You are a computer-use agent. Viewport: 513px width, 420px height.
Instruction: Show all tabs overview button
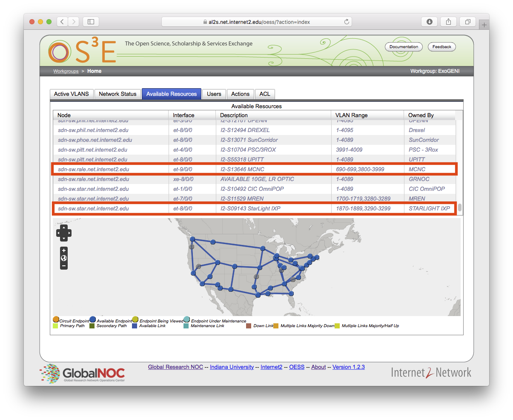coord(467,22)
